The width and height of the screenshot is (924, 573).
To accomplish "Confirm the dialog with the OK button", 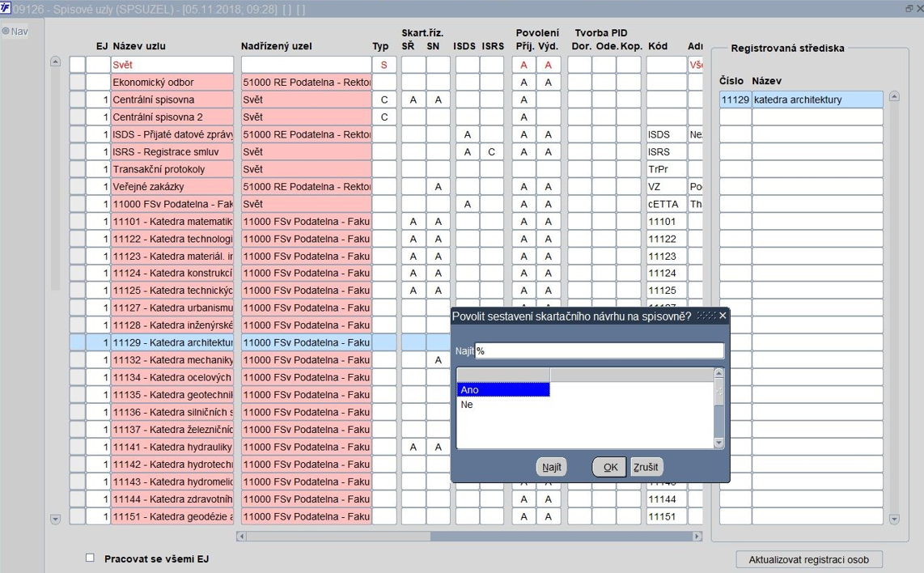I will coord(609,467).
